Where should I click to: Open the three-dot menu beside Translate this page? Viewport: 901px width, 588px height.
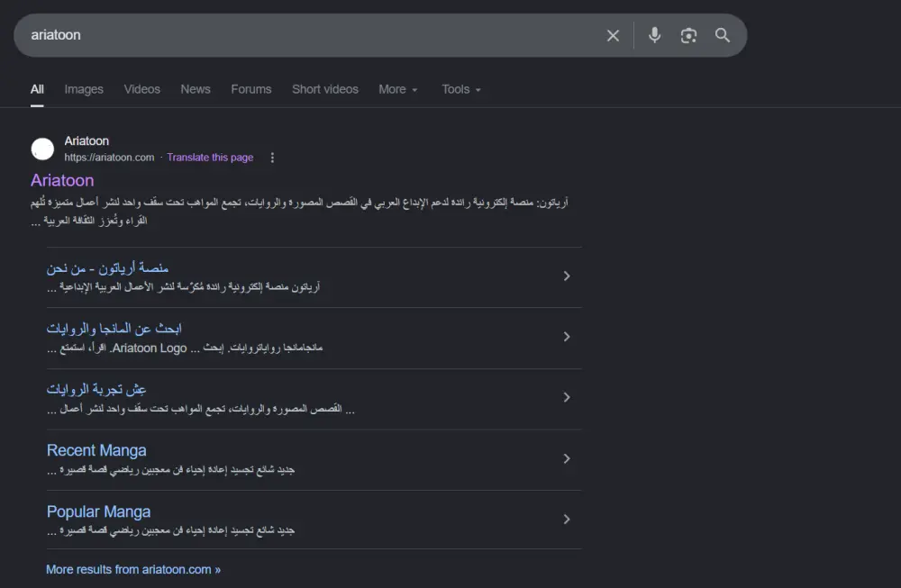tap(272, 158)
